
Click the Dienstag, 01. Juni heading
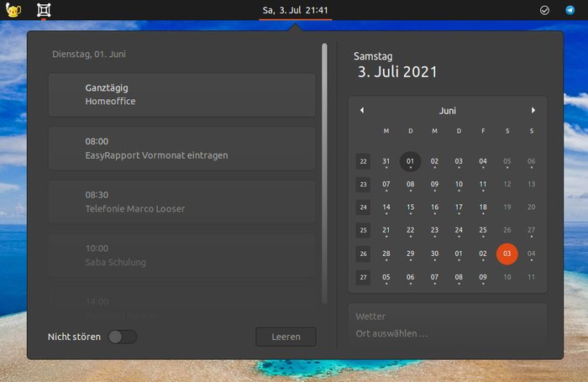coord(89,54)
